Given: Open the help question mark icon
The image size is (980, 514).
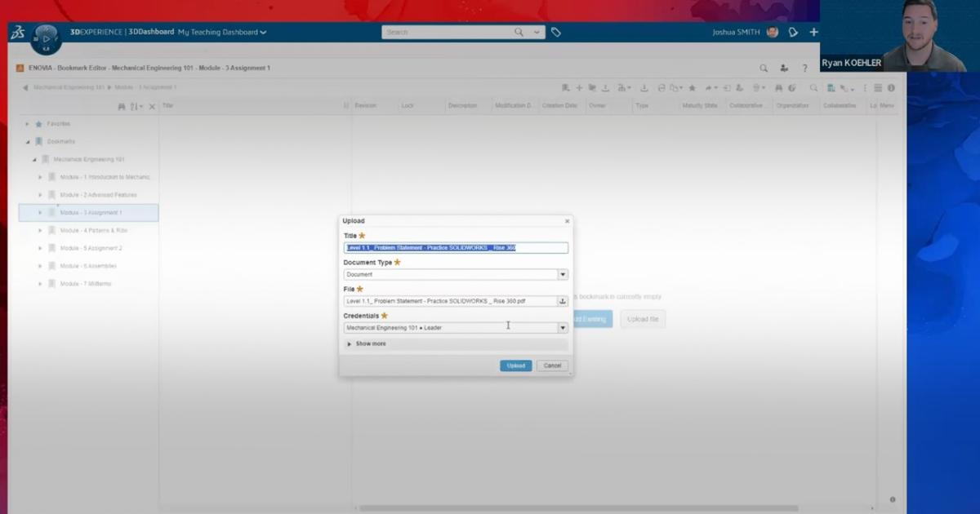Looking at the screenshot, I should pos(804,68).
